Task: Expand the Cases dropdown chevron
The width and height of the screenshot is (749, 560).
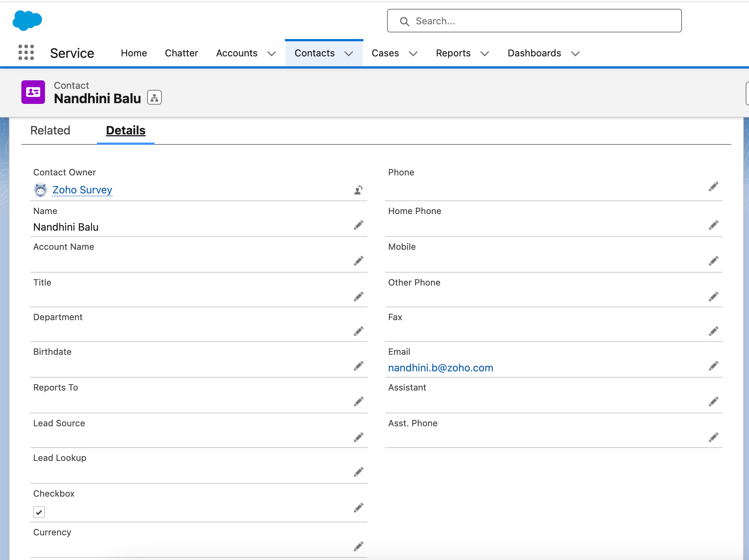Action: tap(413, 54)
